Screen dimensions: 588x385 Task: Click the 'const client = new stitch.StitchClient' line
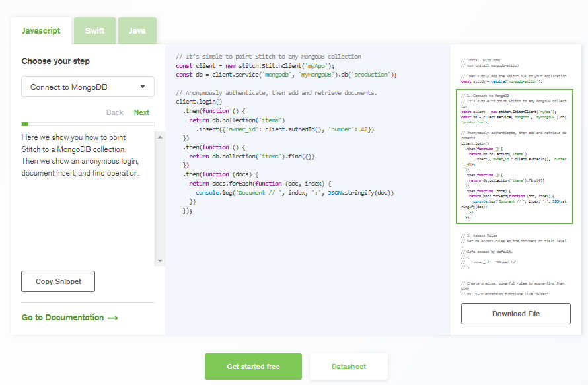click(255, 66)
